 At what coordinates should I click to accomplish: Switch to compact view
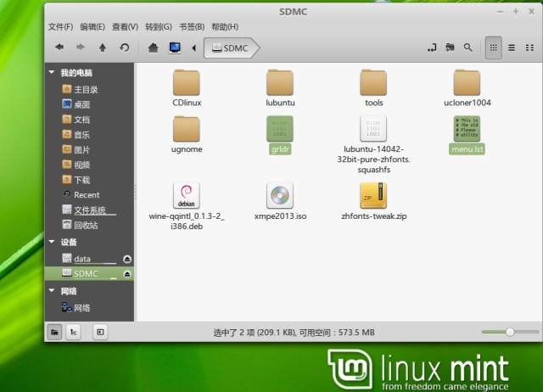coord(529,48)
